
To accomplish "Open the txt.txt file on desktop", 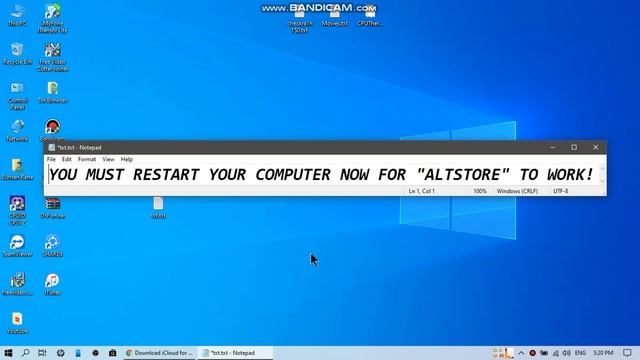I will tap(158, 208).
